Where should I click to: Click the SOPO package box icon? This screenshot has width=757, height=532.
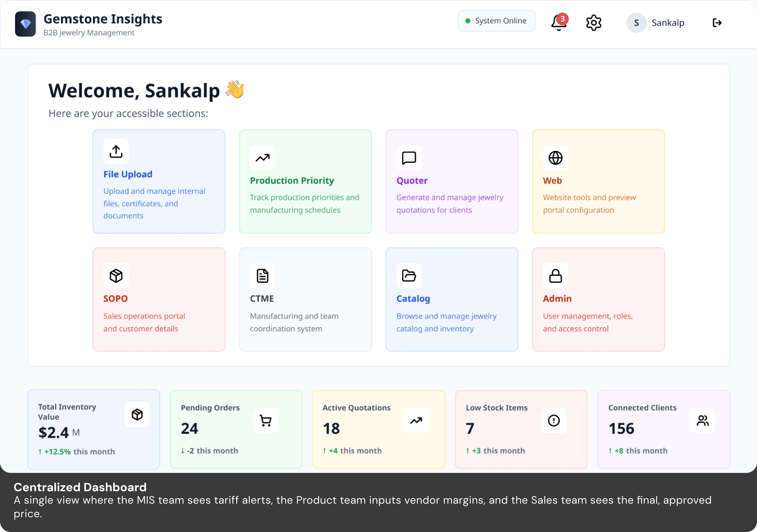(x=116, y=276)
